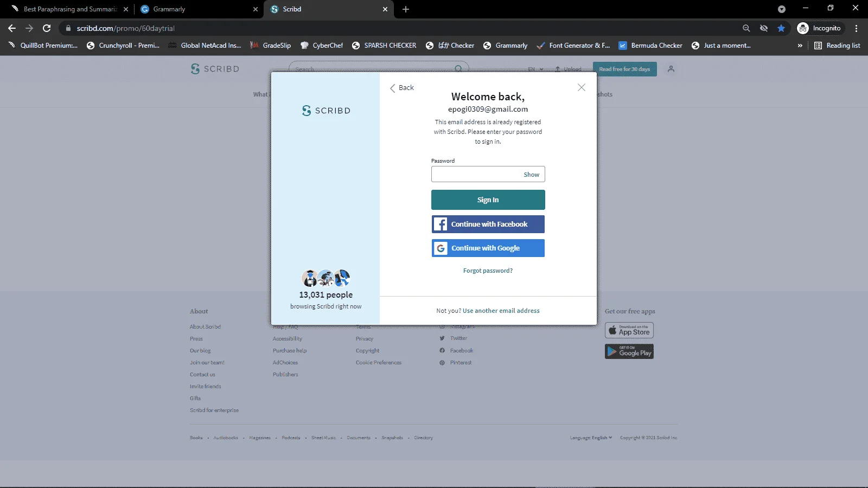868x488 pixels.
Task: Open the Font Generator bookmark
Action: point(573,46)
